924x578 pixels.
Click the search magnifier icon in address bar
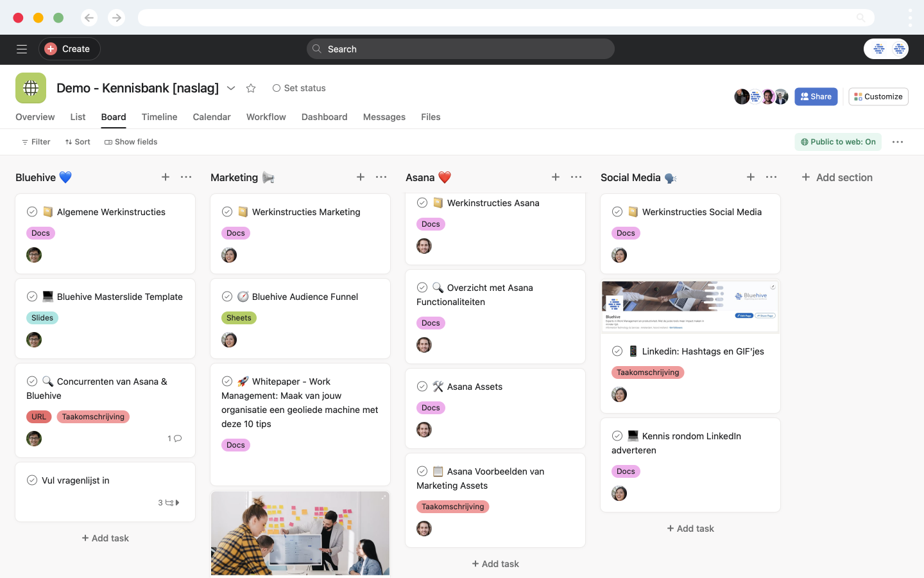[x=861, y=18]
